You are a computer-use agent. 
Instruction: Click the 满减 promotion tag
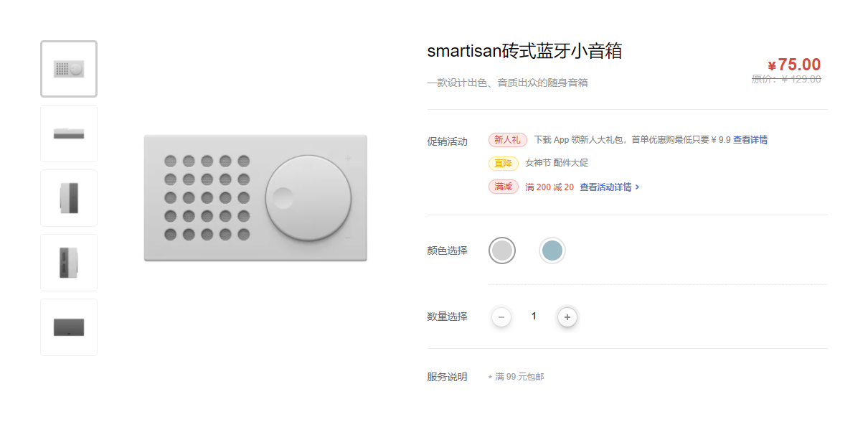coord(503,187)
